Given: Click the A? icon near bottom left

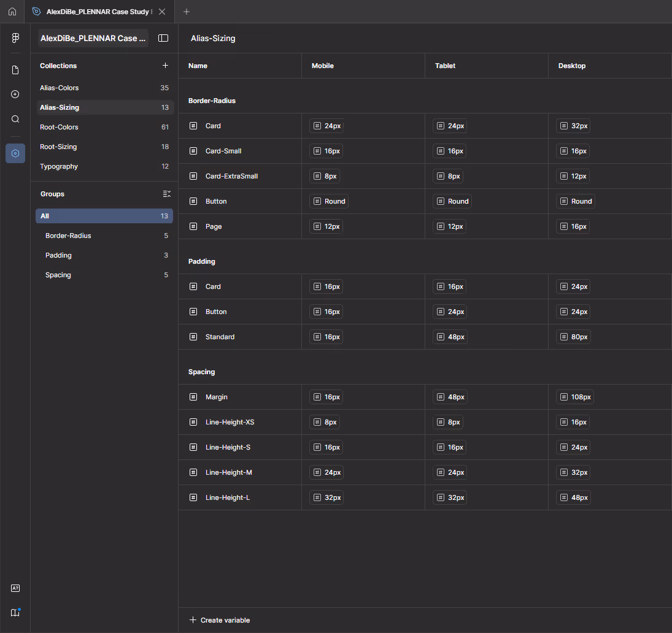Looking at the screenshot, I should [15, 588].
